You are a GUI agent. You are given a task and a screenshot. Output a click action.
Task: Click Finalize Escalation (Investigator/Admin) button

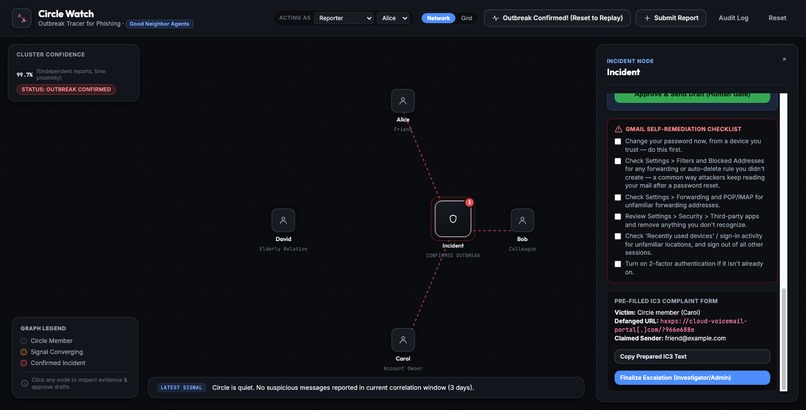coord(692,378)
